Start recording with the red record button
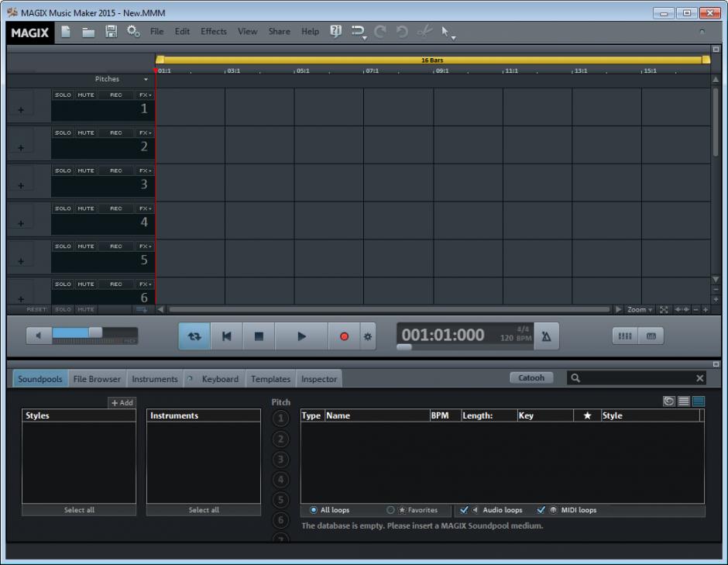 tap(344, 336)
